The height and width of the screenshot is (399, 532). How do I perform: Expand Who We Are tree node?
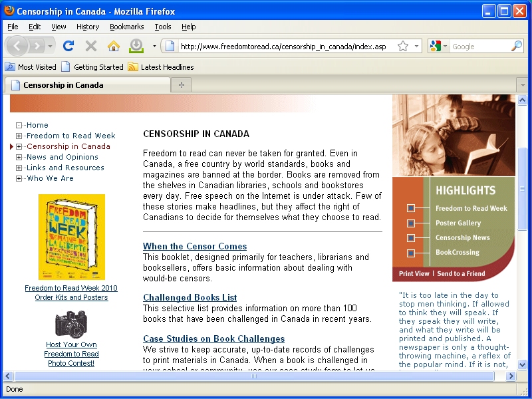coord(19,178)
